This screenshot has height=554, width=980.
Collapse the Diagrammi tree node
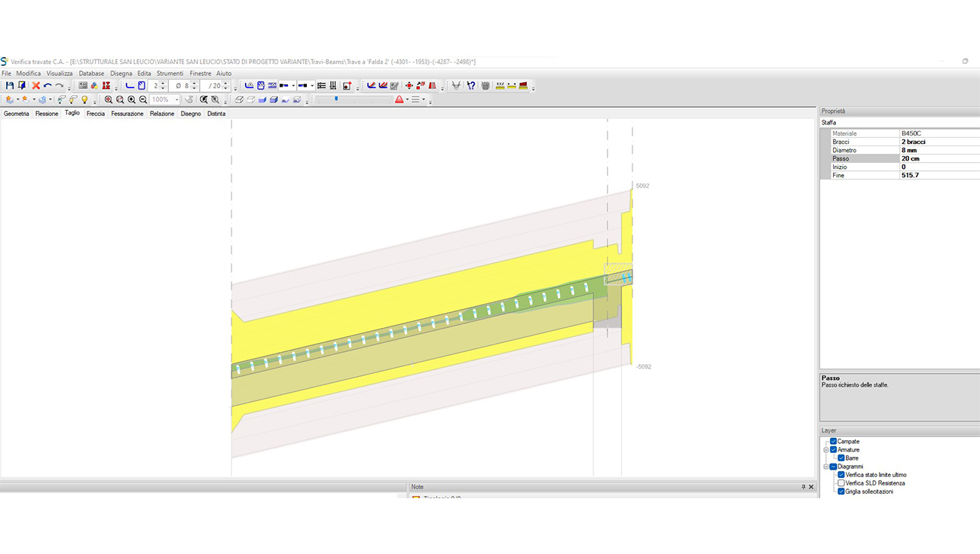pyautogui.click(x=825, y=467)
